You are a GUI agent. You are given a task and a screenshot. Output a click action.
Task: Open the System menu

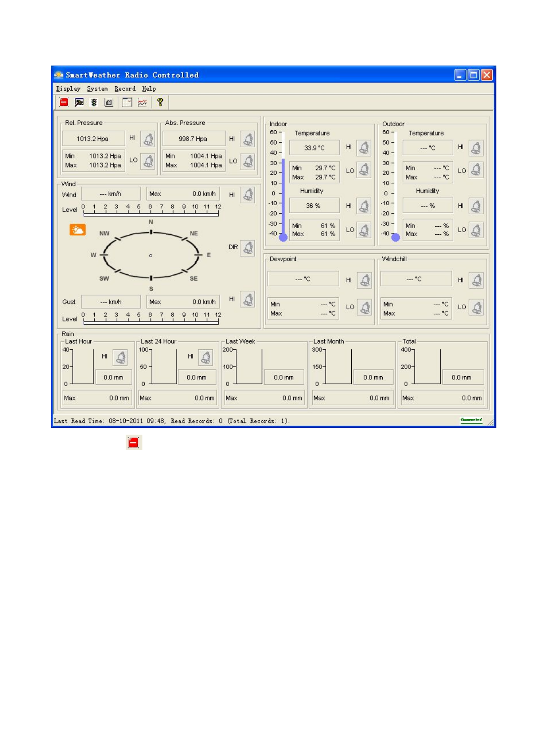[97, 89]
